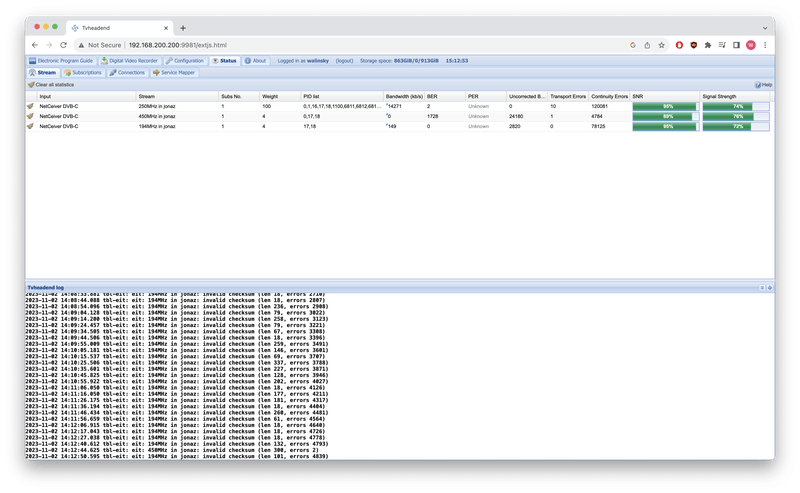
Task: Click the broom icon on 250MHz row
Action: (x=30, y=106)
